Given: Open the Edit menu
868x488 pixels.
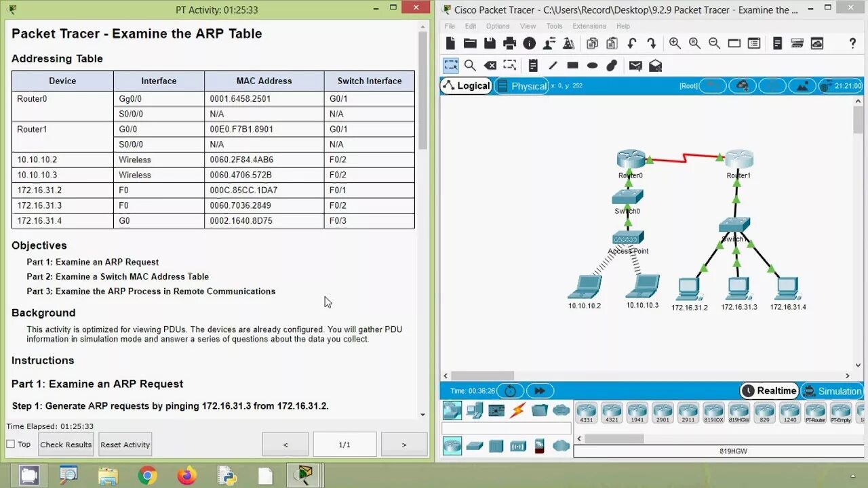Looking at the screenshot, I should pyautogui.click(x=471, y=26).
